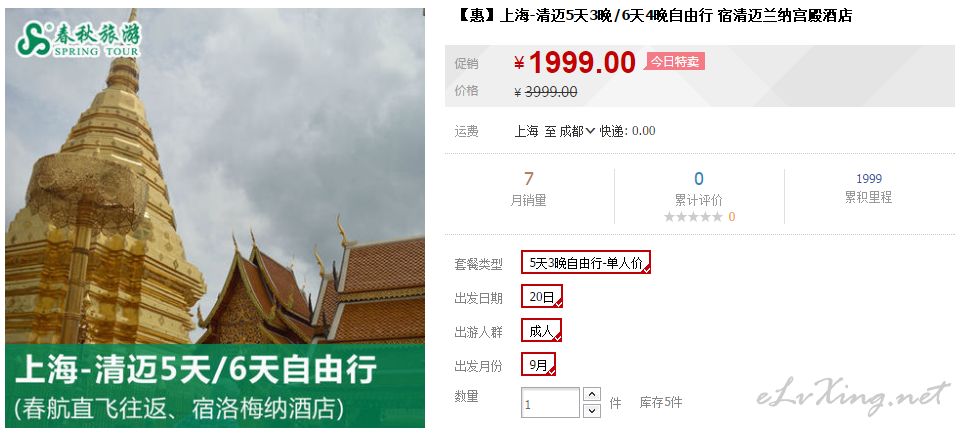Open the golden pagoda product image
This screenshot has width=961, height=429.
coord(215,178)
